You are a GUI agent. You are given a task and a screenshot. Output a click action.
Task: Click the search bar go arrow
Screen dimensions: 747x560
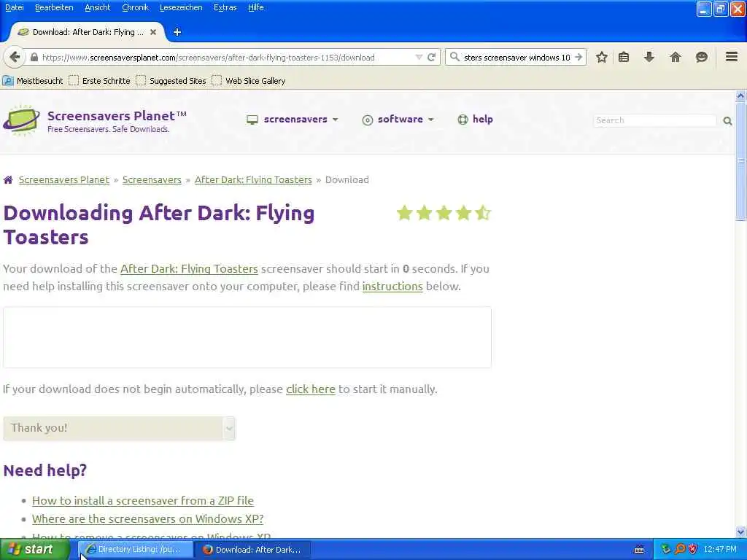click(x=578, y=57)
